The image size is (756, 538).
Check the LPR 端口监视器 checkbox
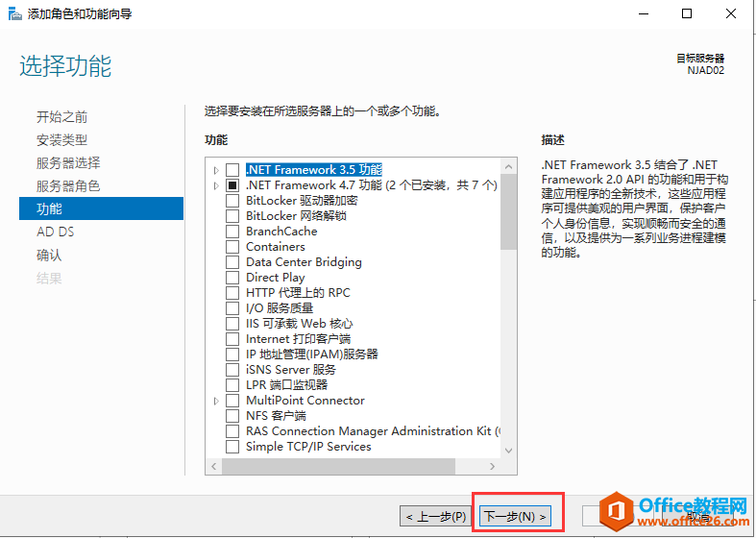tap(232, 385)
